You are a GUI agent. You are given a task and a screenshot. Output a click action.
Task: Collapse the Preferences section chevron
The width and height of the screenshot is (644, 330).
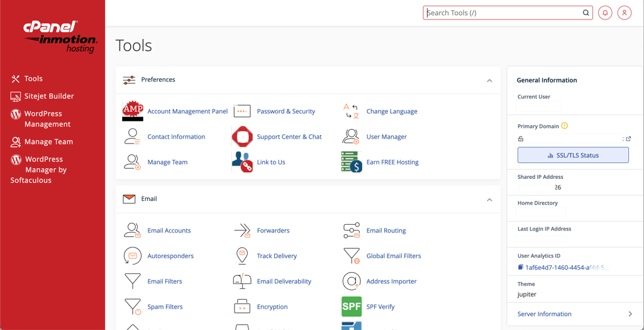click(489, 80)
